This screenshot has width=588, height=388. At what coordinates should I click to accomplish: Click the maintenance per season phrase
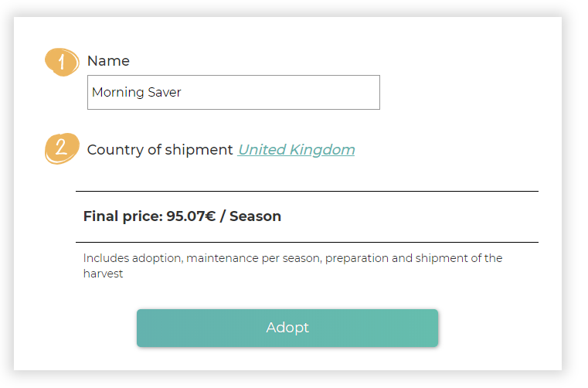[253, 258]
